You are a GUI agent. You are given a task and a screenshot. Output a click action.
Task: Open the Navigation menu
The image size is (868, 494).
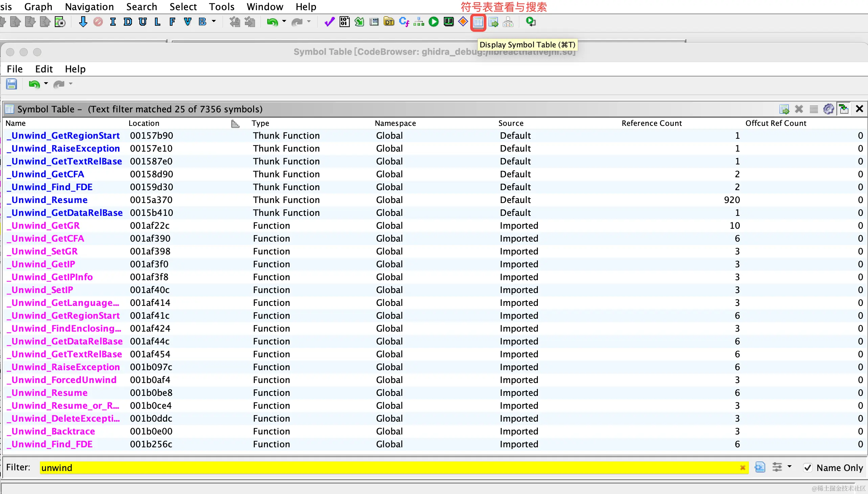click(x=89, y=7)
